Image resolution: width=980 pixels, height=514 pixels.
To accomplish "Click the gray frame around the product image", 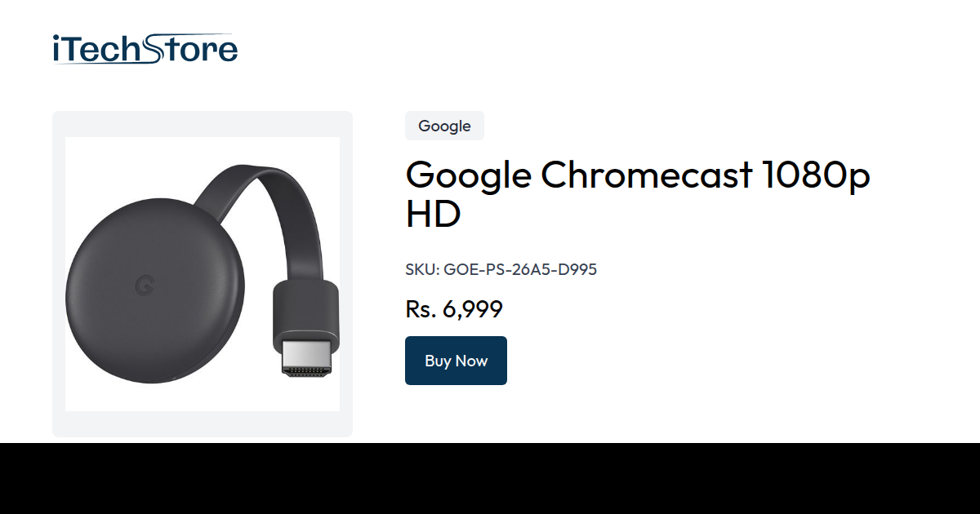I will [x=203, y=124].
